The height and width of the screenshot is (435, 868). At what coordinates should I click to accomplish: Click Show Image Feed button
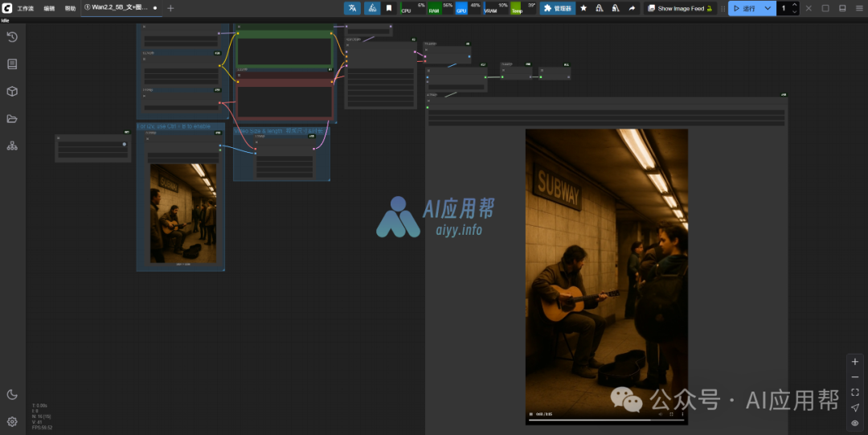(x=681, y=8)
